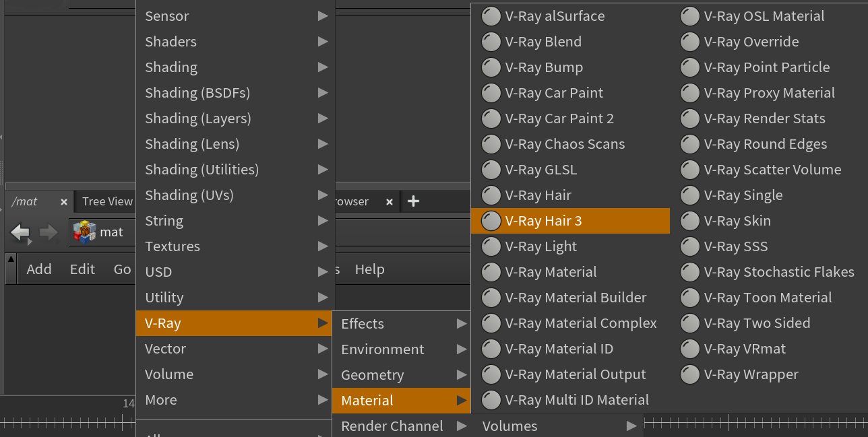Click the V-Ray Material Builder icon
868x437 pixels.
[x=491, y=298]
